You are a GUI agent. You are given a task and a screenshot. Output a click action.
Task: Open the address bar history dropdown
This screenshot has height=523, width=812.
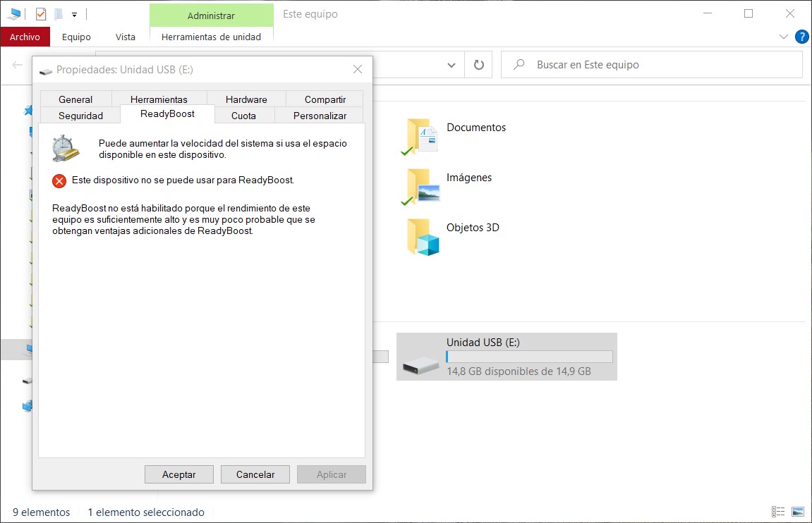tap(452, 65)
